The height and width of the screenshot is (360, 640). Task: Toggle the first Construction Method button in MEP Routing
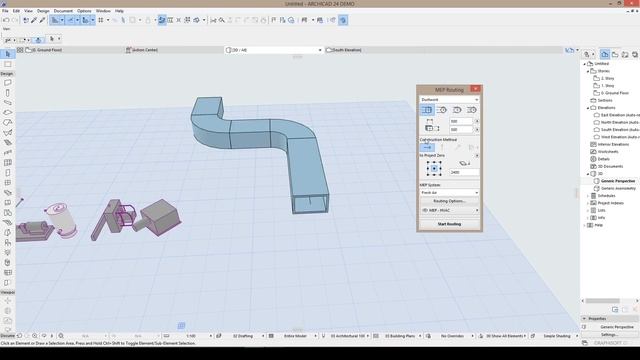tap(427, 148)
